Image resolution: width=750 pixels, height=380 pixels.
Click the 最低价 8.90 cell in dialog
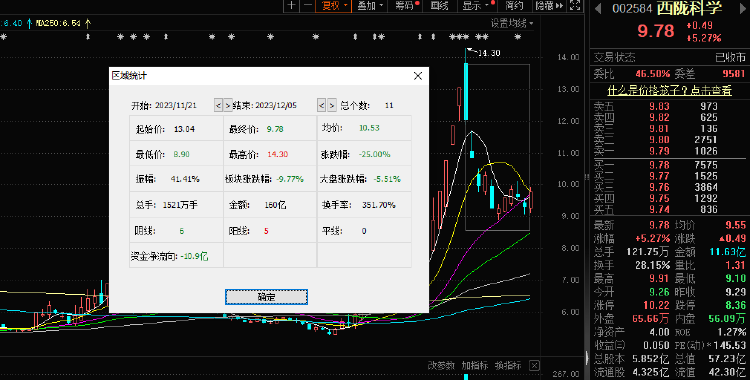click(176, 154)
